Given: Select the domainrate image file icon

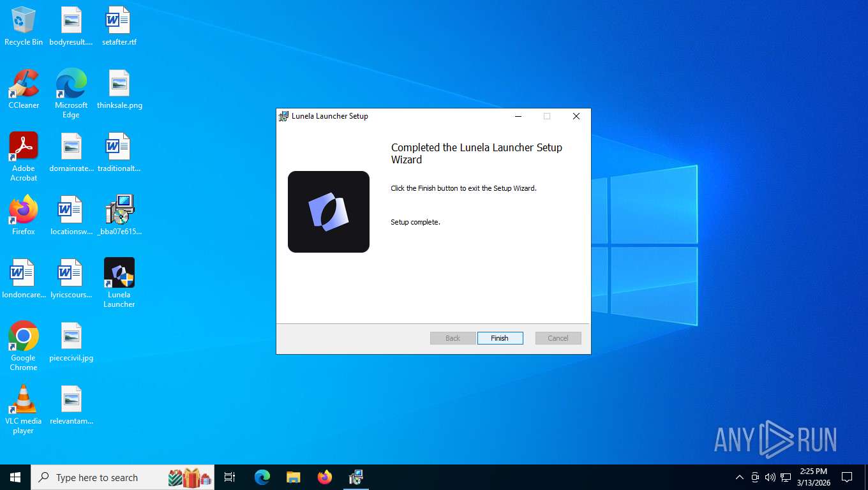Looking at the screenshot, I should click(x=71, y=153).
